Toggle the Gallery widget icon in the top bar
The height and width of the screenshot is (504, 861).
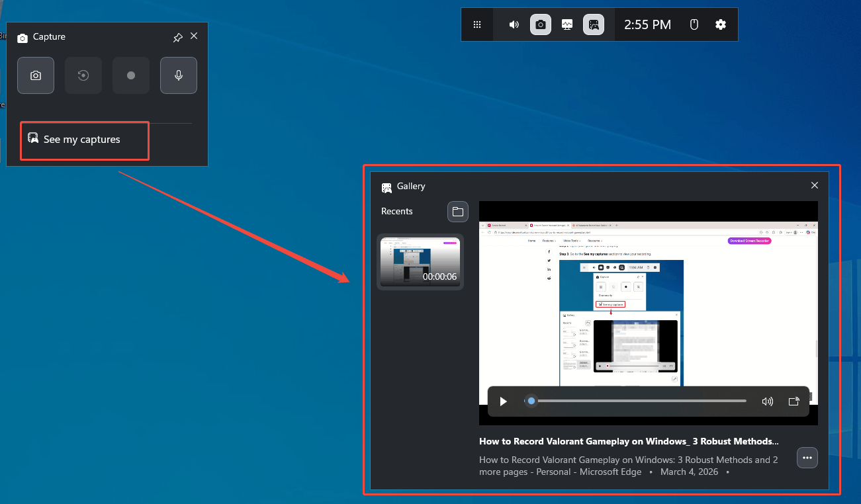point(594,25)
